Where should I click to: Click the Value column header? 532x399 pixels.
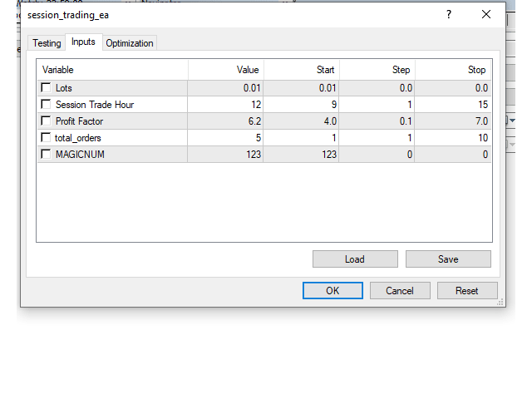coord(226,70)
